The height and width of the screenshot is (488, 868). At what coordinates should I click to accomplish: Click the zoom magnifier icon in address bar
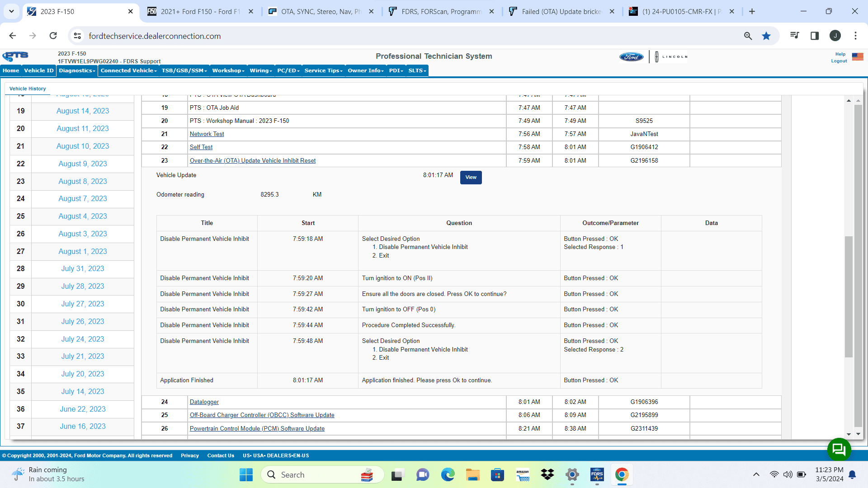click(x=748, y=36)
